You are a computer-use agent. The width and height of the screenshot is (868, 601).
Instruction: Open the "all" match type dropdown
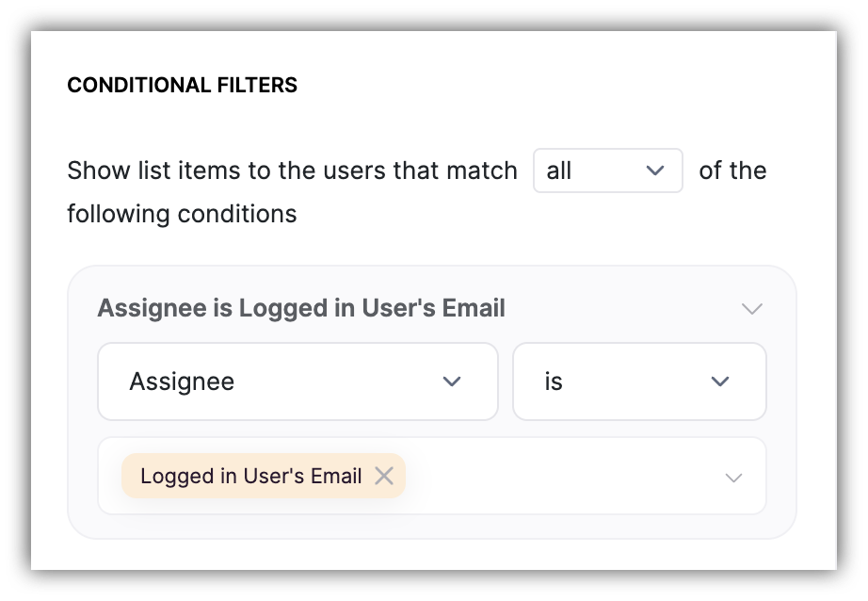coord(608,171)
